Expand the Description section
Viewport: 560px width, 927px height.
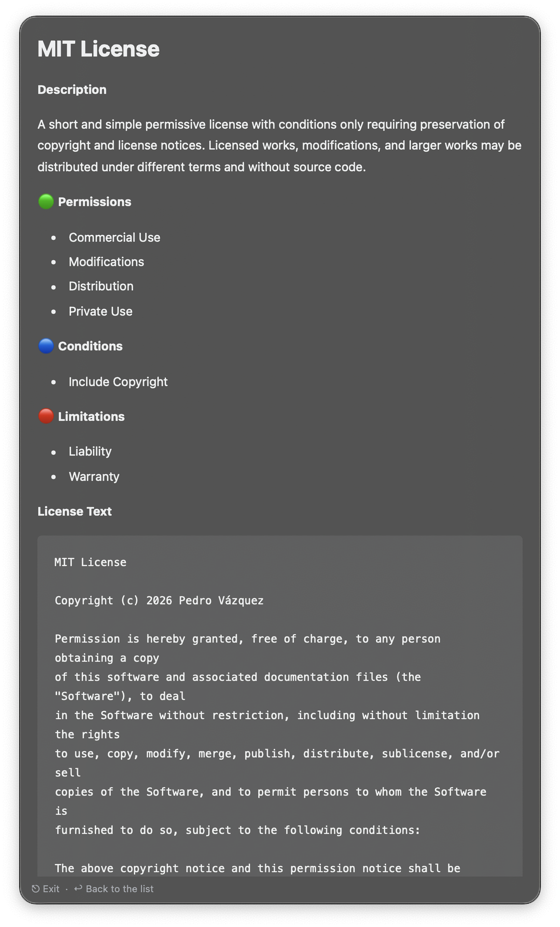coord(72,89)
